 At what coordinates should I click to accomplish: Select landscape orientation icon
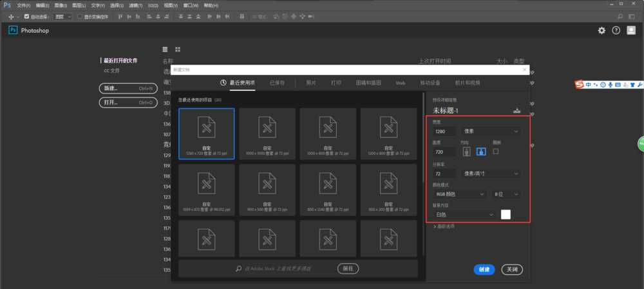click(x=480, y=152)
